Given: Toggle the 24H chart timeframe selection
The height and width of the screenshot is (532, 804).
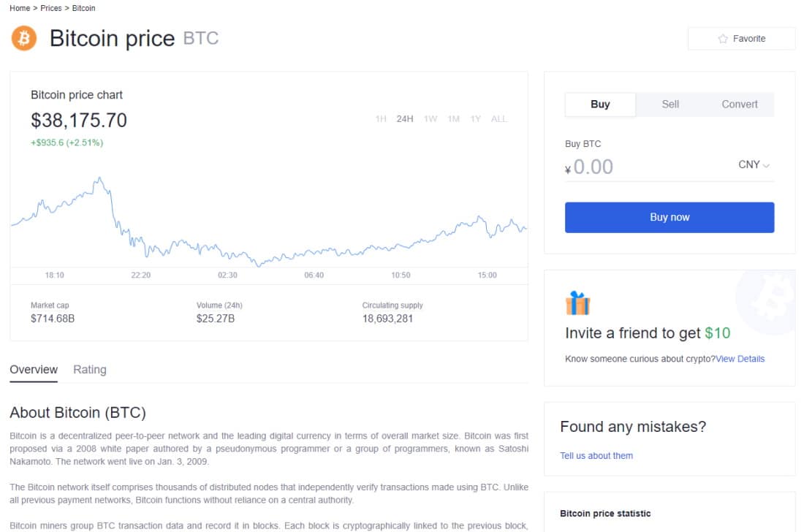Looking at the screenshot, I should [x=404, y=118].
